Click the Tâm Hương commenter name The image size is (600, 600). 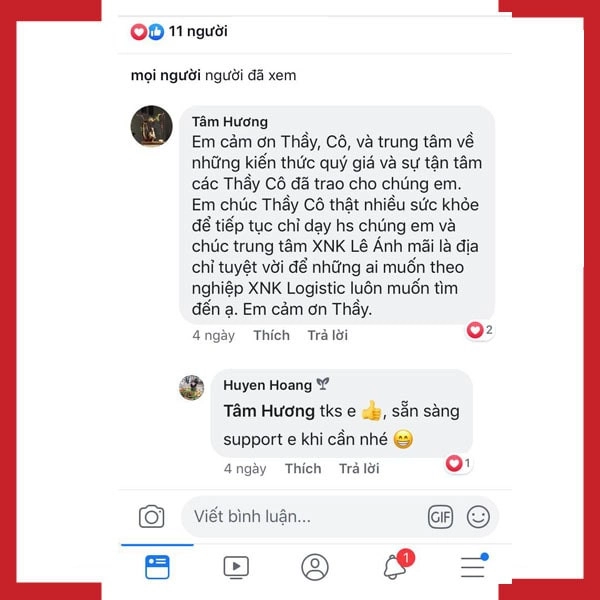pyautogui.click(x=230, y=122)
